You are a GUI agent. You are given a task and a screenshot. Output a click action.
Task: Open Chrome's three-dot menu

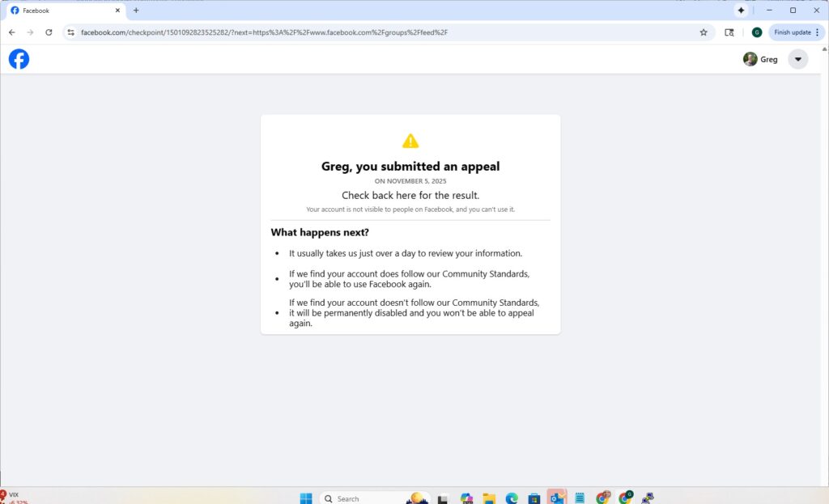coord(818,32)
